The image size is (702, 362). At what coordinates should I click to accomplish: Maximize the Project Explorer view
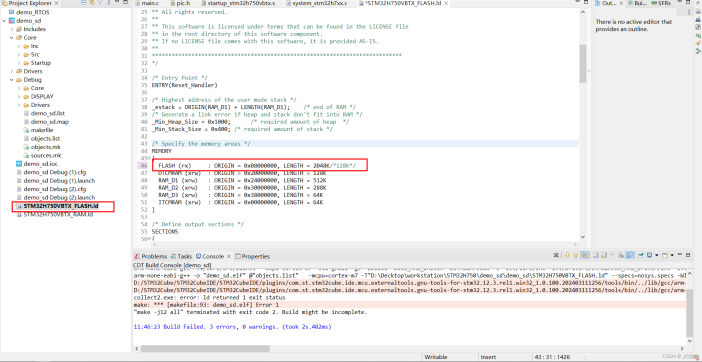pos(125,2)
